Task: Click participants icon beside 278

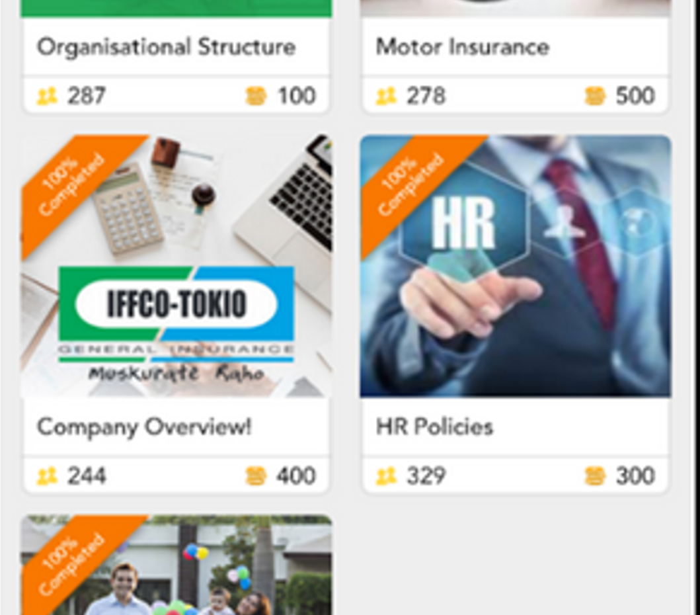Action: (x=386, y=96)
